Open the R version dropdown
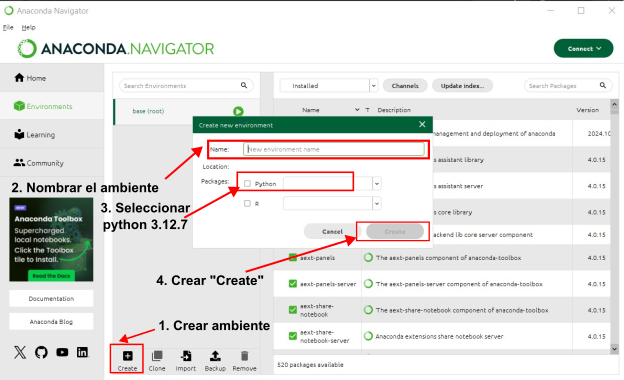624x380 pixels. (376, 204)
